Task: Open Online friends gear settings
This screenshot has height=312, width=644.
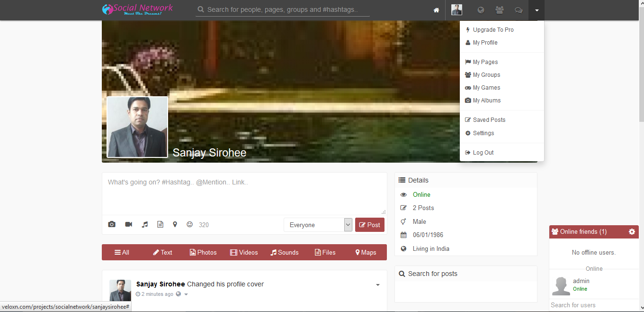Action: [632, 232]
